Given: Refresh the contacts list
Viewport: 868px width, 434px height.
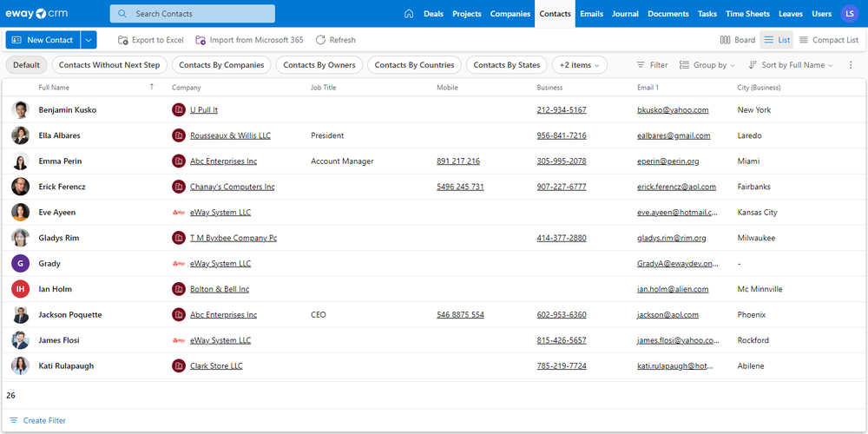Looking at the screenshot, I should (x=335, y=40).
